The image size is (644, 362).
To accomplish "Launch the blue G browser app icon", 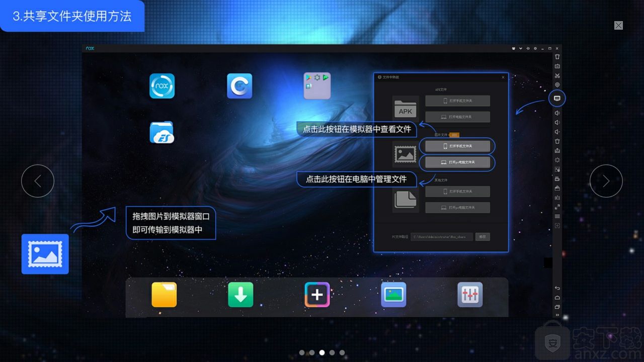I will tap(239, 86).
